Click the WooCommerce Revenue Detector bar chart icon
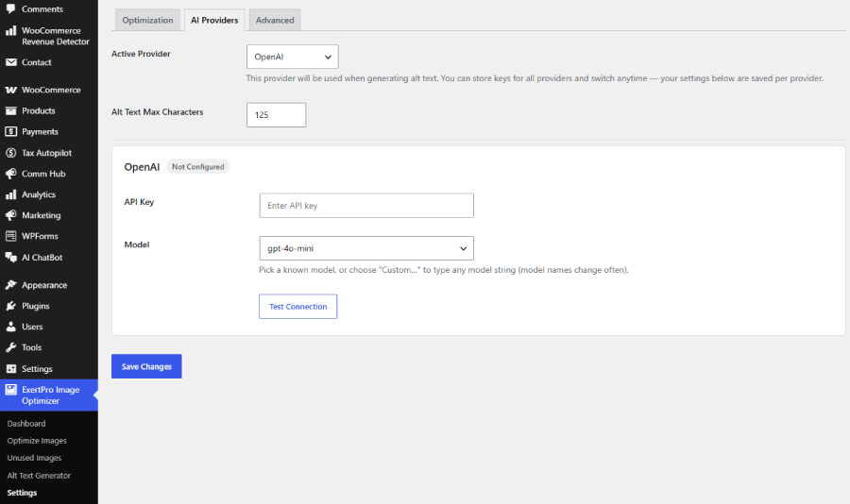The image size is (850, 504). 10,30
